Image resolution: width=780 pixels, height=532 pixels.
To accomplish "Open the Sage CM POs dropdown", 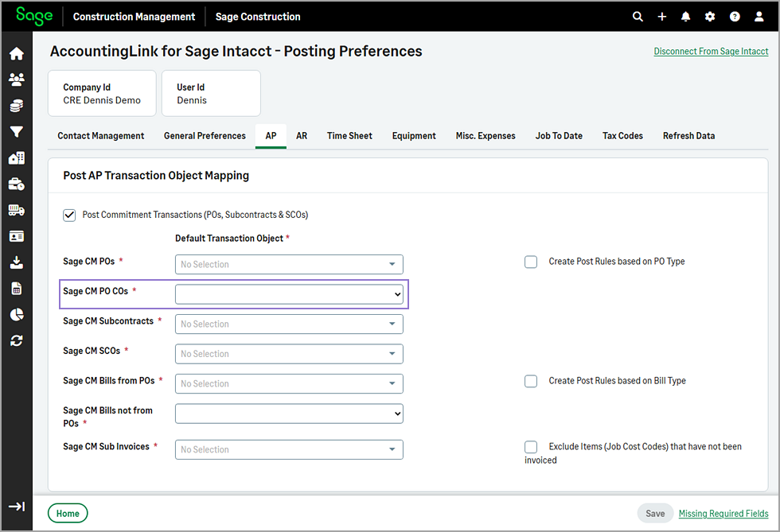I will (x=289, y=265).
